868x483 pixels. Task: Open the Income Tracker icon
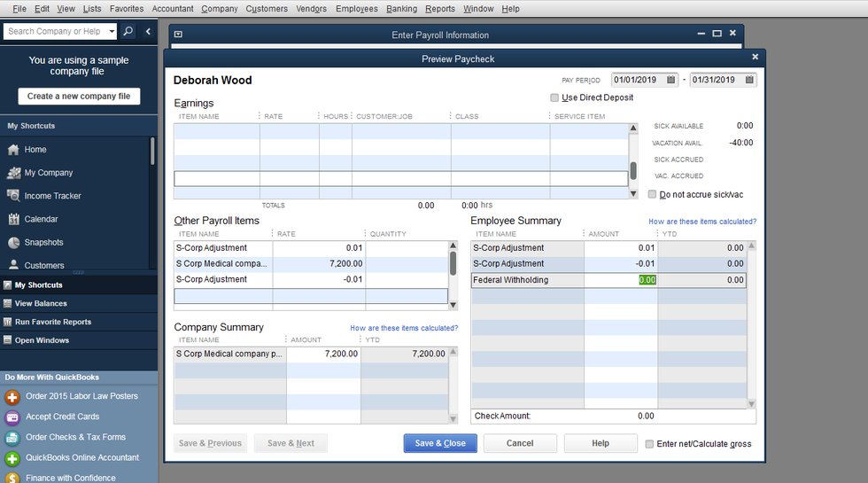(14, 196)
